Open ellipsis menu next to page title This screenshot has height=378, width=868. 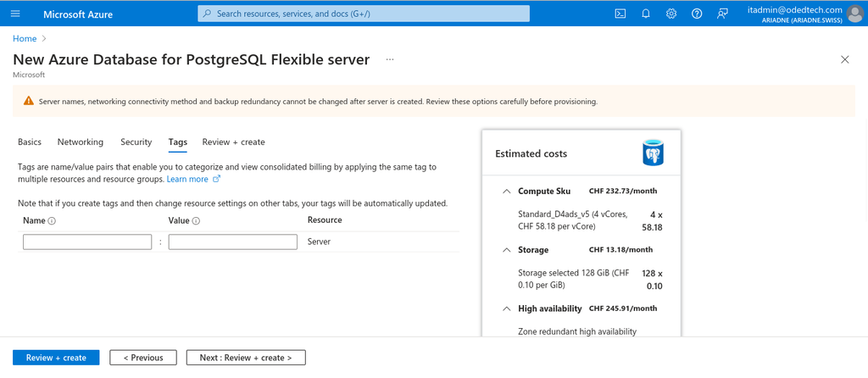[390, 59]
